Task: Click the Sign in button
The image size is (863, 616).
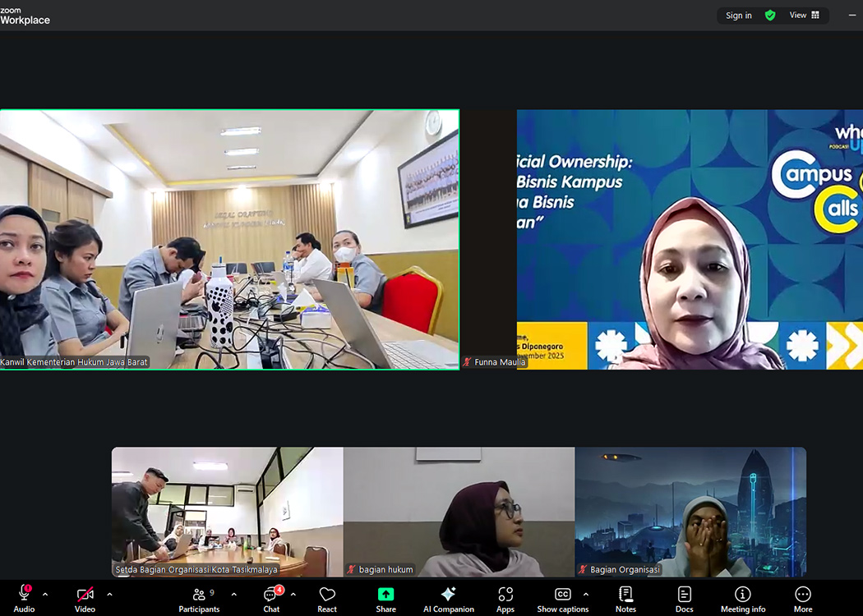Action: (x=738, y=15)
